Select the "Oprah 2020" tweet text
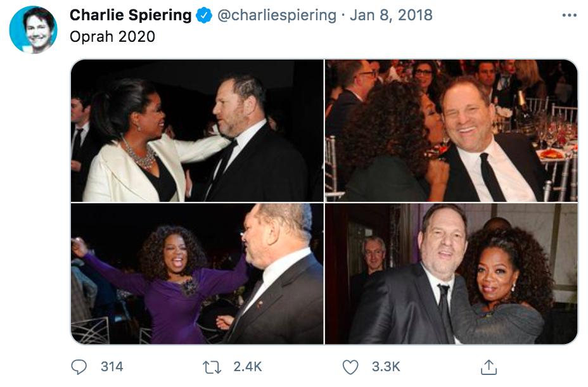 coord(112,37)
